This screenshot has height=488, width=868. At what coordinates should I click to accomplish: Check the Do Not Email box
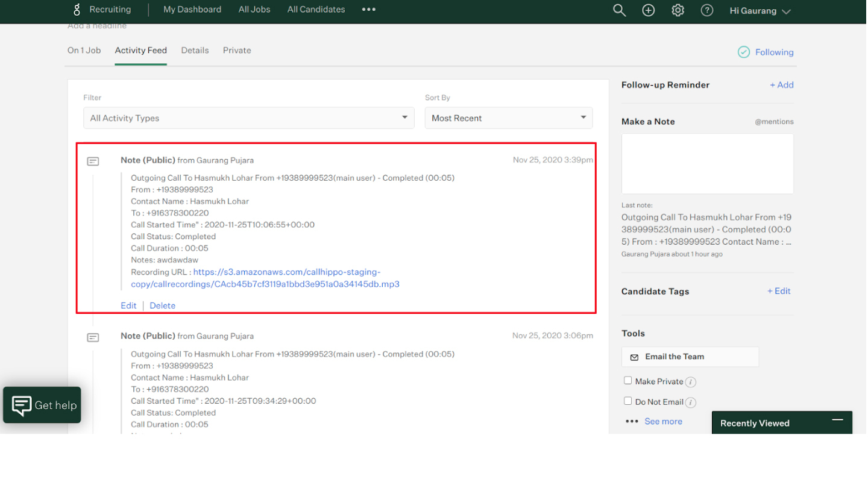click(628, 401)
